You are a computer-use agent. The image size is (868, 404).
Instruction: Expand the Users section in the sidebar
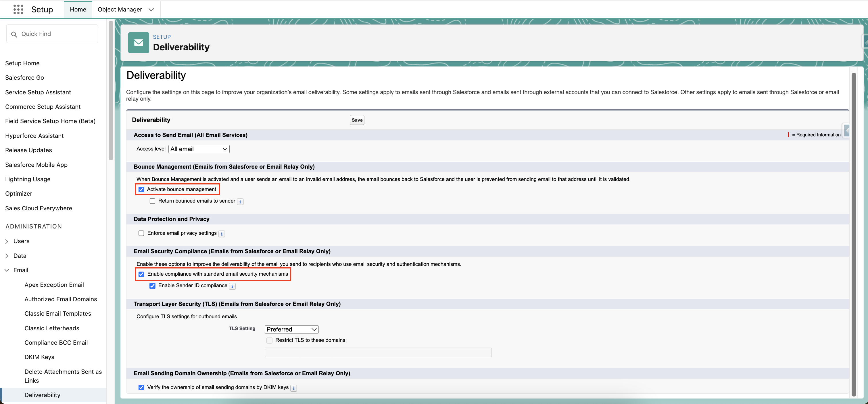tap(7, 241)
